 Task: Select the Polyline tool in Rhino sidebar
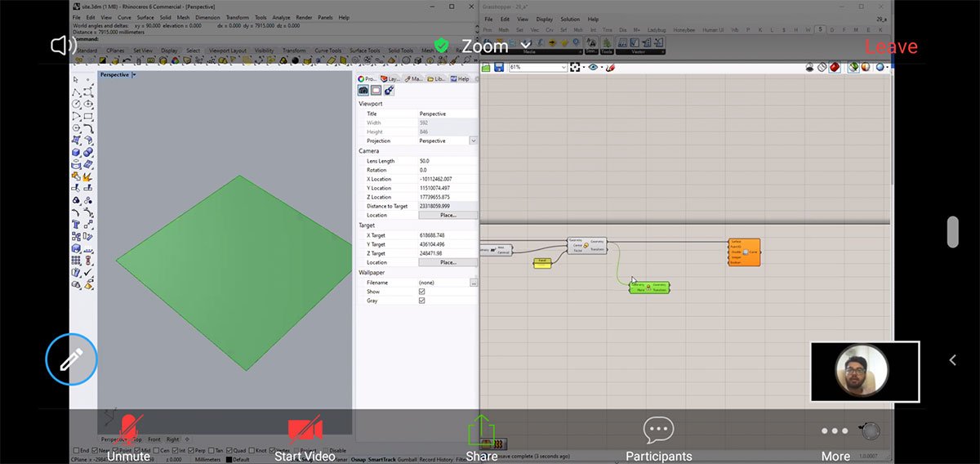[x=76, y=91]
